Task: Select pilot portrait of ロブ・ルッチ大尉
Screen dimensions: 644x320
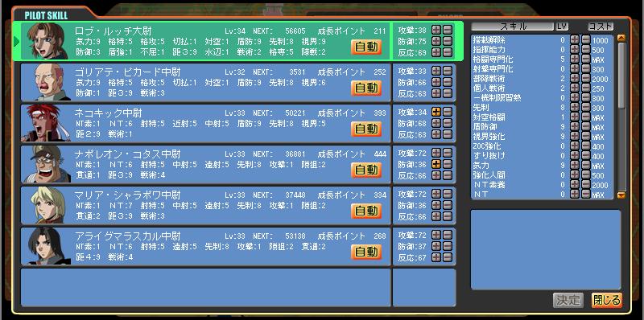Action: [x=46, y=41]
